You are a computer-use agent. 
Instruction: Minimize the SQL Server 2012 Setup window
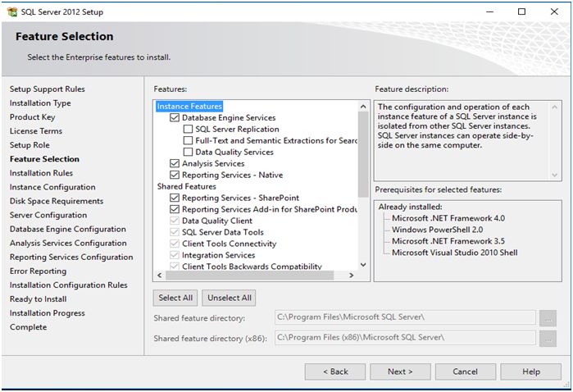(x=489, y=11)
